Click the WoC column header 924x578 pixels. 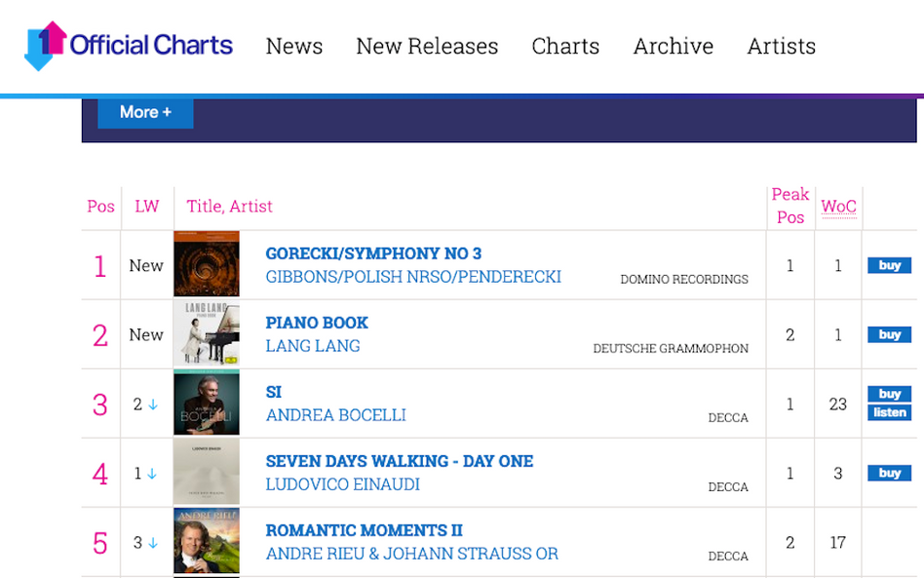coord(838,207)
